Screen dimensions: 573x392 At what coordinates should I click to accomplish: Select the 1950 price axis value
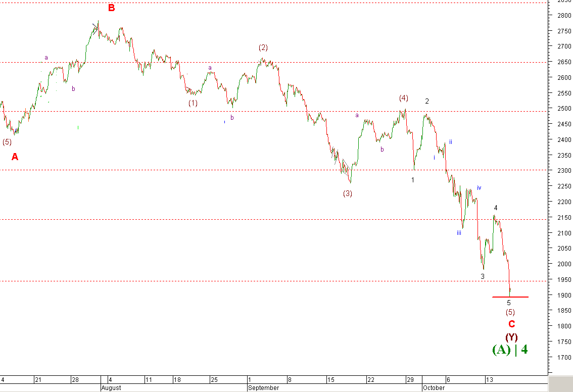pos(564,279)
